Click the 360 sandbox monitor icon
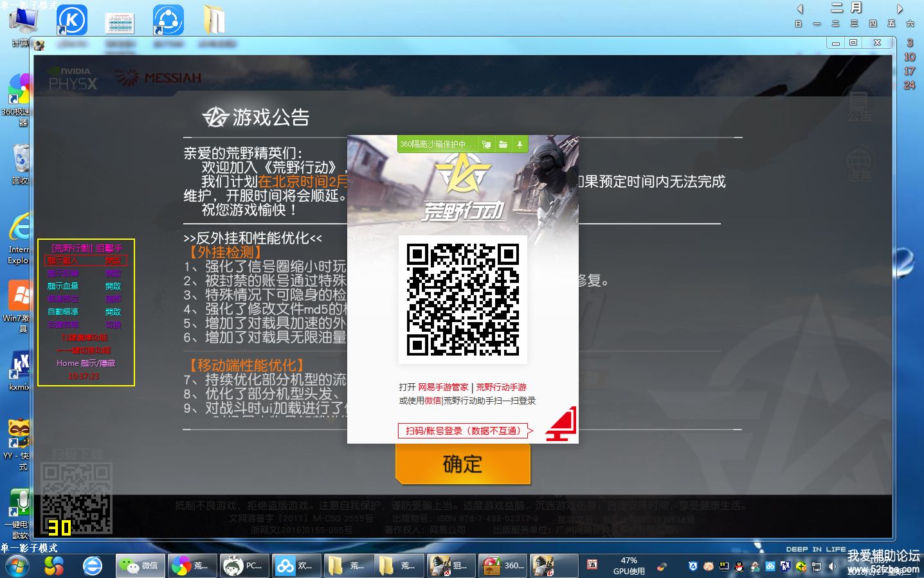This screenshot has width=924, height=578. pos(487,145)
